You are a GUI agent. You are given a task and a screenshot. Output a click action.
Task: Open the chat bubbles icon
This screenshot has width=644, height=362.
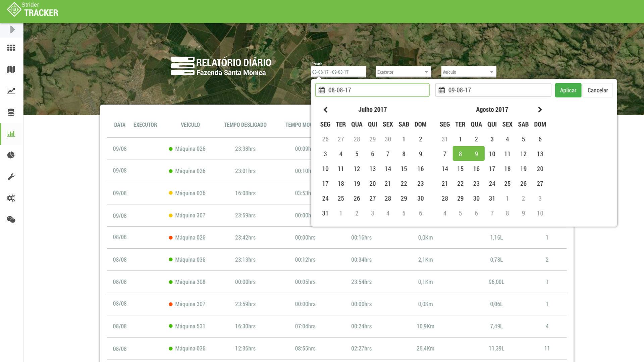click(x=11, y=220)
